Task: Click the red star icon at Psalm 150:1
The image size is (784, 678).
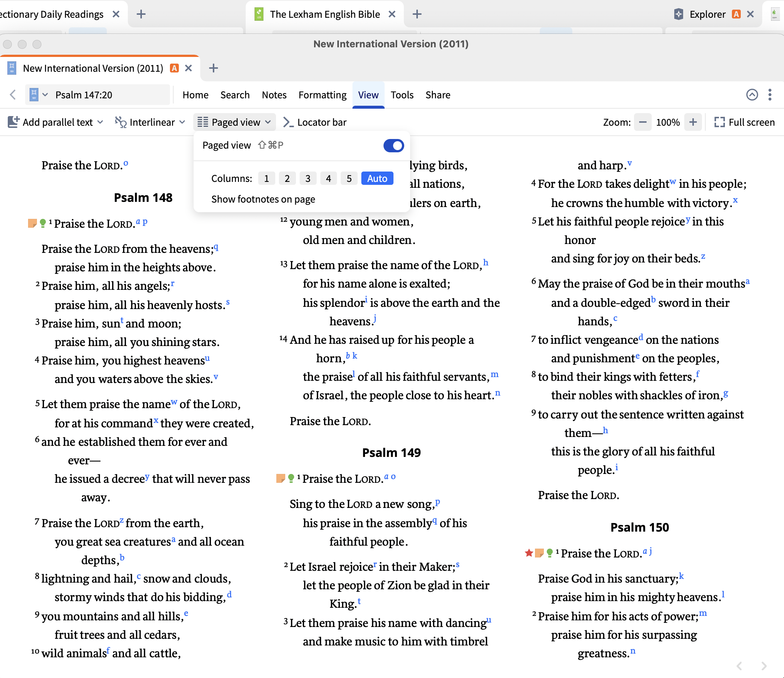Action: pos(529,553)
